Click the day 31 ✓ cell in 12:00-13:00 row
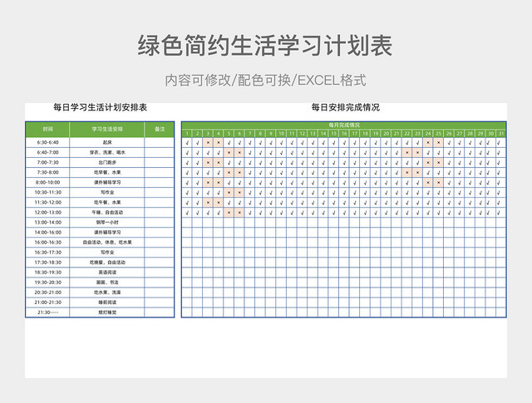The height and width of the screenshot is (403, 532). pos(499,213)
